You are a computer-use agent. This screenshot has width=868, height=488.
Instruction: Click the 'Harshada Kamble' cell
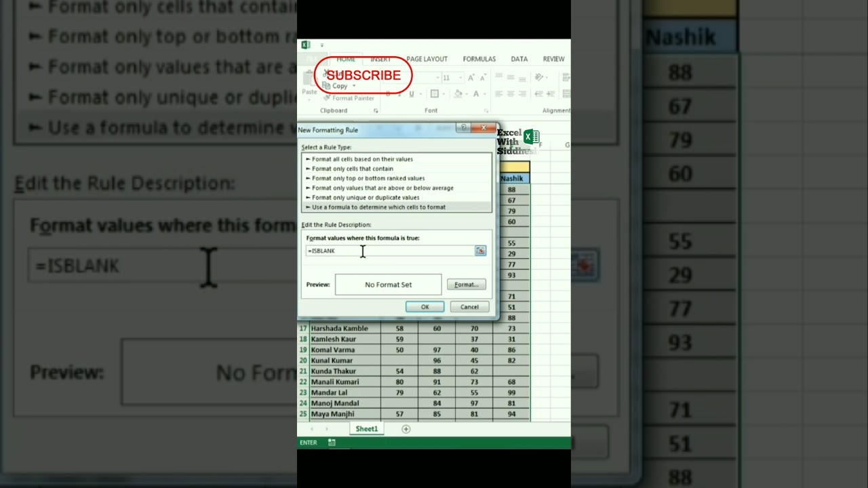point(344,328)
